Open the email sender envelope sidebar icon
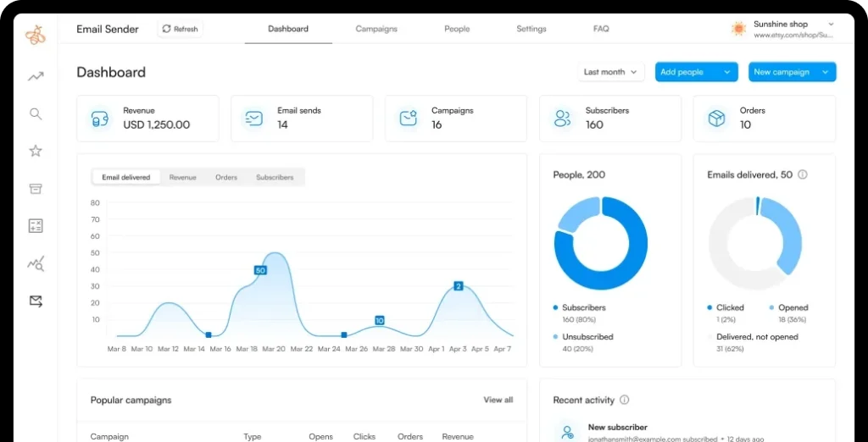 coord(36,301)
